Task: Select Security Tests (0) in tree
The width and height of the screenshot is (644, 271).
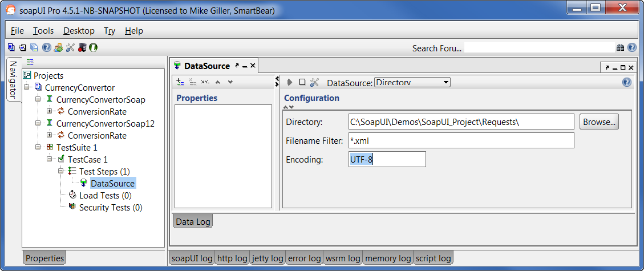Action: [111, 207]
